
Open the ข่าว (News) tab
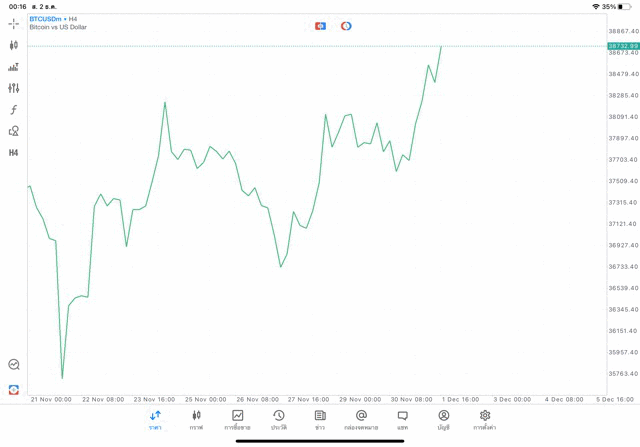pyautogui.click(x=320, y=420)
